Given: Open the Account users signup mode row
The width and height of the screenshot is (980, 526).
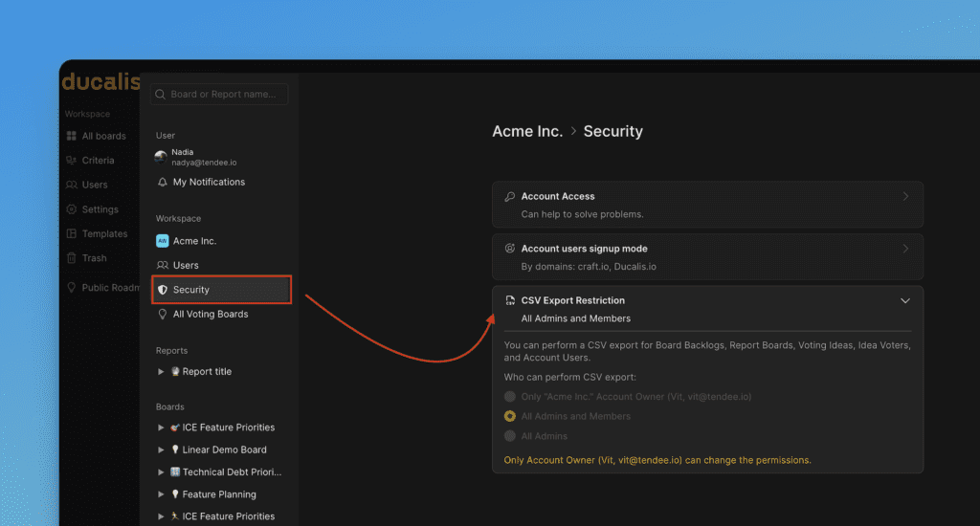Looking at the screenshot, I should point(707,257).
